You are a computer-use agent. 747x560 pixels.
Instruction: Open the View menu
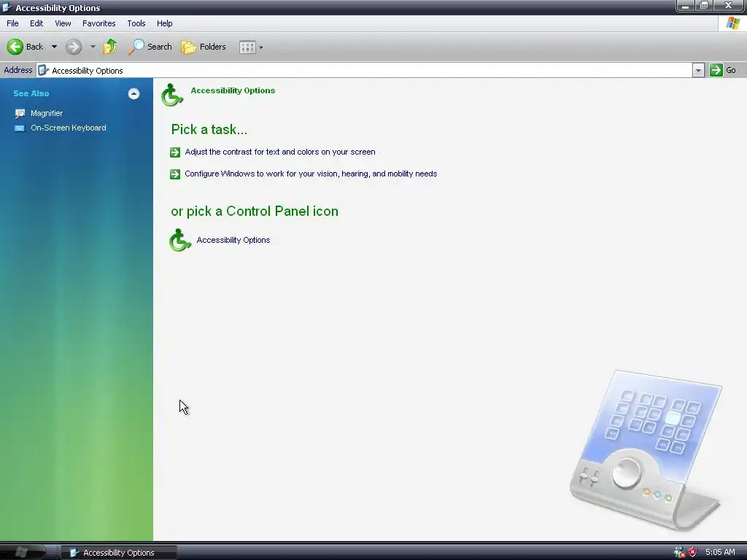pyautogui.click(x=63, y=23)
